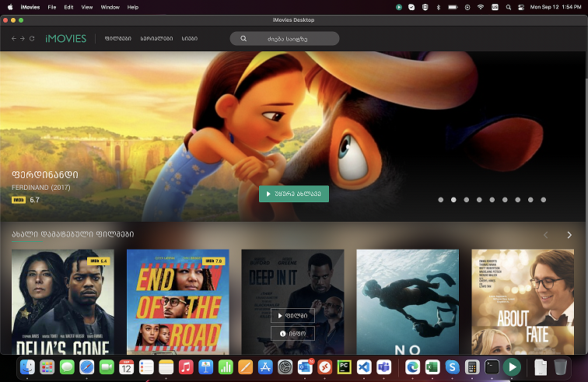Open the Now Playing icon in the menu bar

click(467, 7)
